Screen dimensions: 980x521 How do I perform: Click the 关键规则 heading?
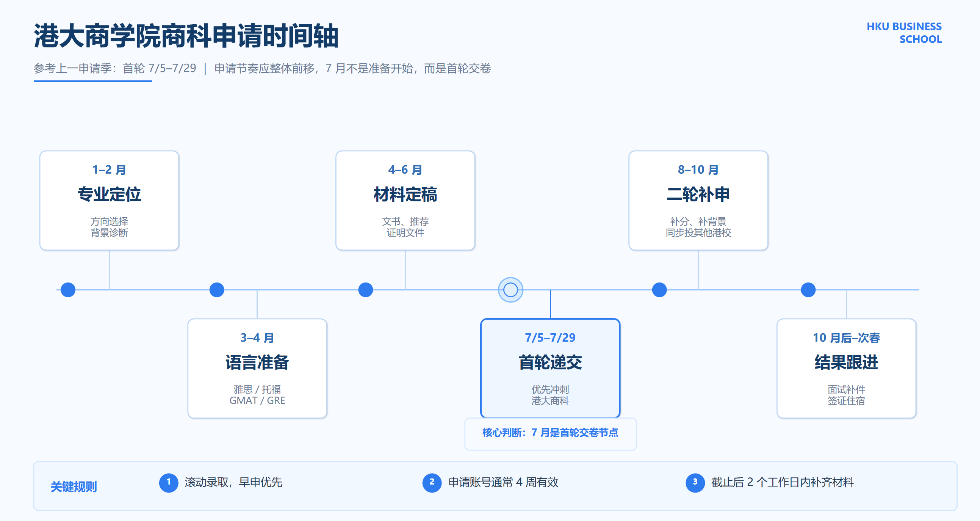click(74, 486)
